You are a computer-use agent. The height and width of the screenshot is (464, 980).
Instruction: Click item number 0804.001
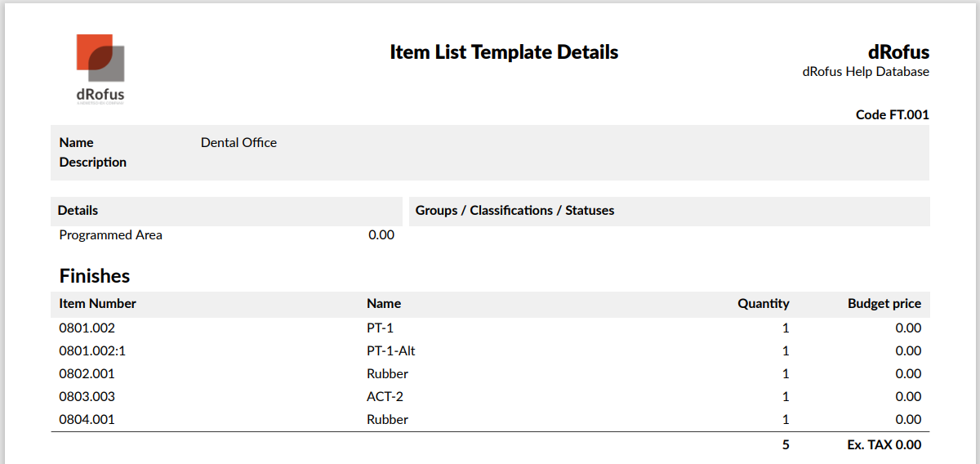tap(87, 420)
